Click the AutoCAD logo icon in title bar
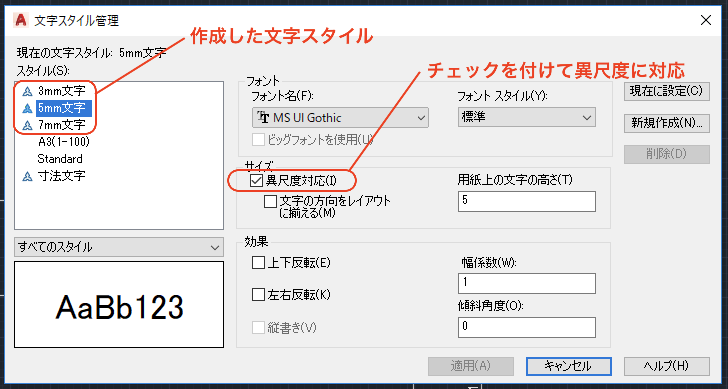Screen dimensions: 728x389 point(20,20)
